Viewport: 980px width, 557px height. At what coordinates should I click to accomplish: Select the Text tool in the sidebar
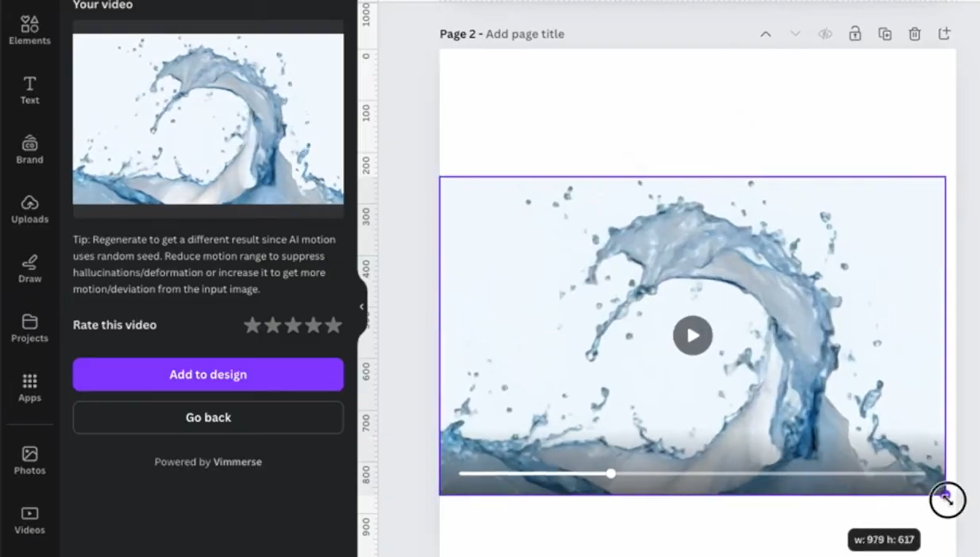point(29,90)
